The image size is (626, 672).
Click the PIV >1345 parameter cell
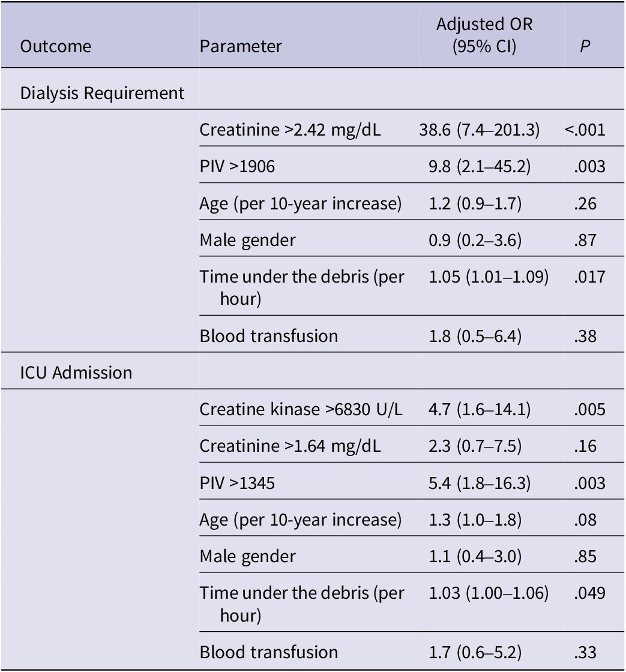(x=237, y=482)
